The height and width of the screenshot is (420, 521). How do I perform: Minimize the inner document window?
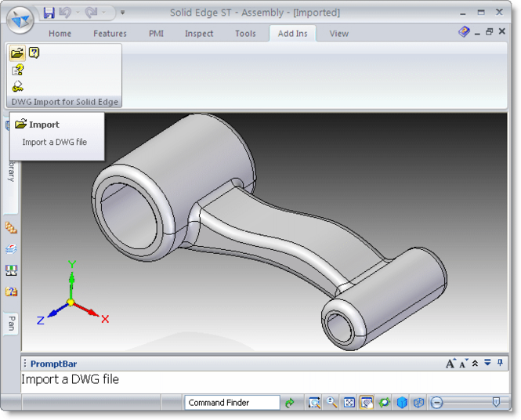[x=477, y=33]
